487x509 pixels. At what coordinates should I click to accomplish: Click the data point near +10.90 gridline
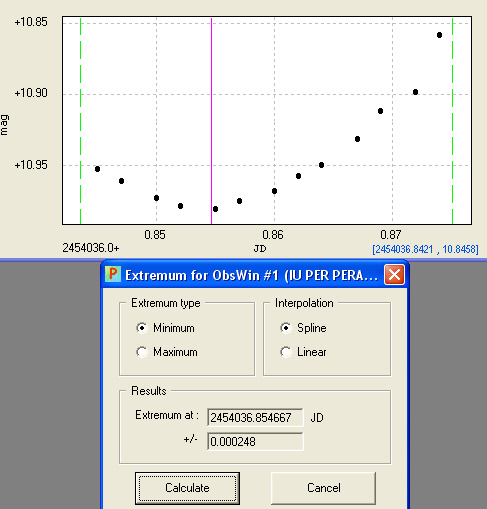415,92
